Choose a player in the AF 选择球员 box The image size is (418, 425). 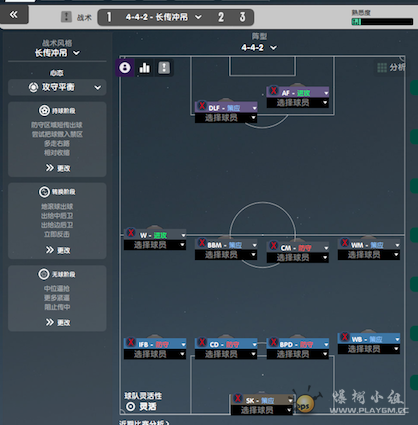pos(298,103)
